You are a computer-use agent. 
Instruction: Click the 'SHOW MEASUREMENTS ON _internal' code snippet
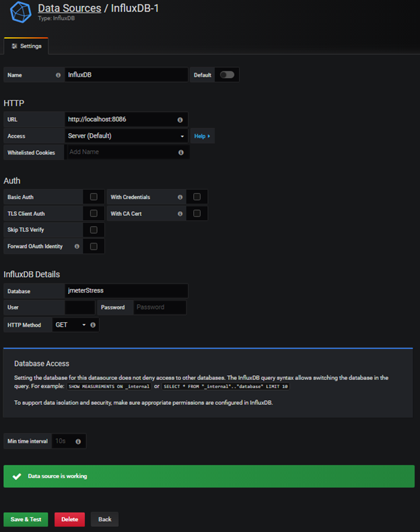(109, 387)
